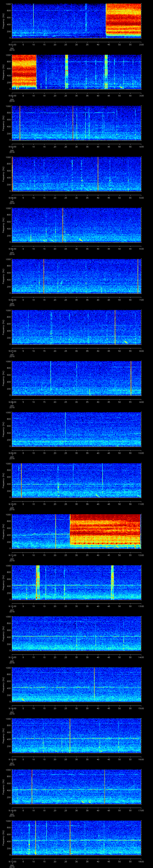Open the 9:13:00 spectrogram panel

tap(76, 633)
